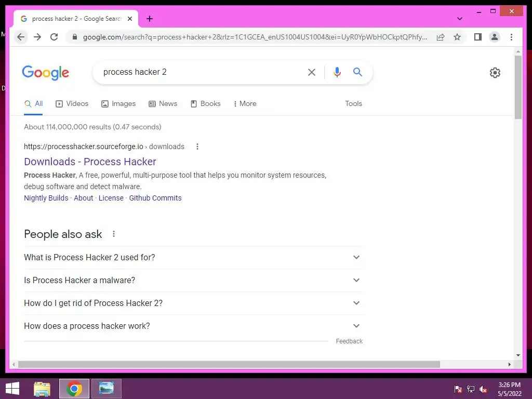This screenshot has height=399, width=532.
Task: Expand How does a process hacker work
Action: (x=193, y=326)
